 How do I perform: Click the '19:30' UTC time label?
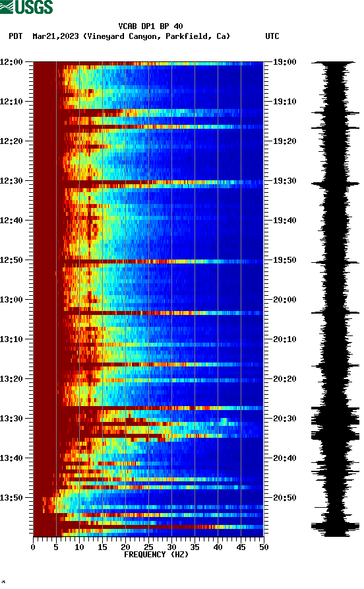pyautogui.click(x=285, y=181)
